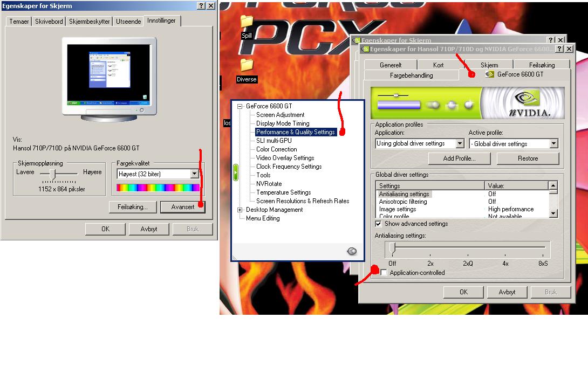Viewport: 588px width, 387px height.
Task: Select Performance & Quality Settings
Action: pyautogui.click(x=296, y=132)
